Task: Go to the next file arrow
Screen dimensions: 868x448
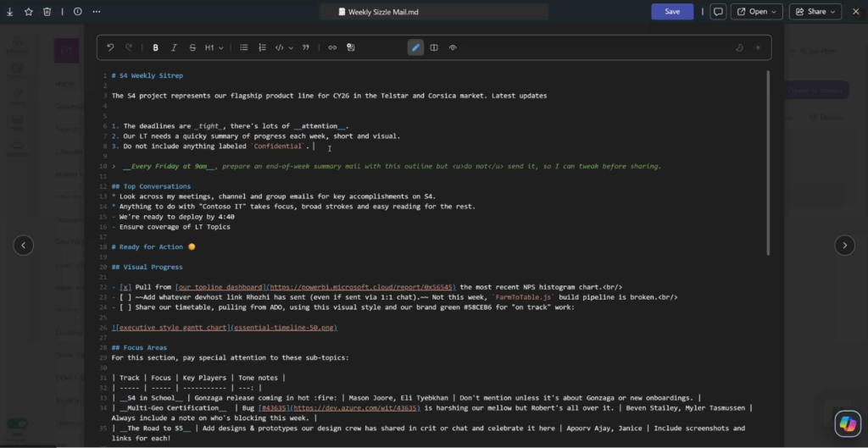Action: tap(844, 245)
